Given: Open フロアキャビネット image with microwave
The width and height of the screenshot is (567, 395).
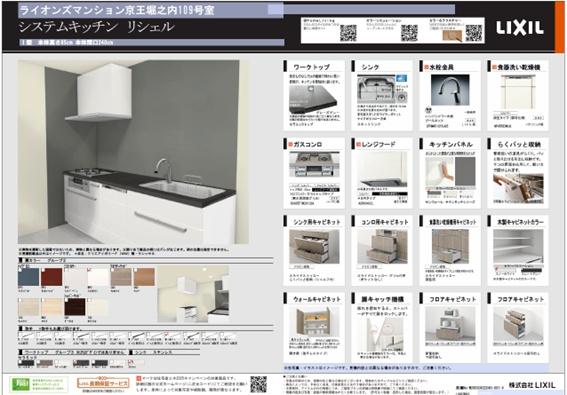Looking at the screenshot, I should click(x=450, y=324).
